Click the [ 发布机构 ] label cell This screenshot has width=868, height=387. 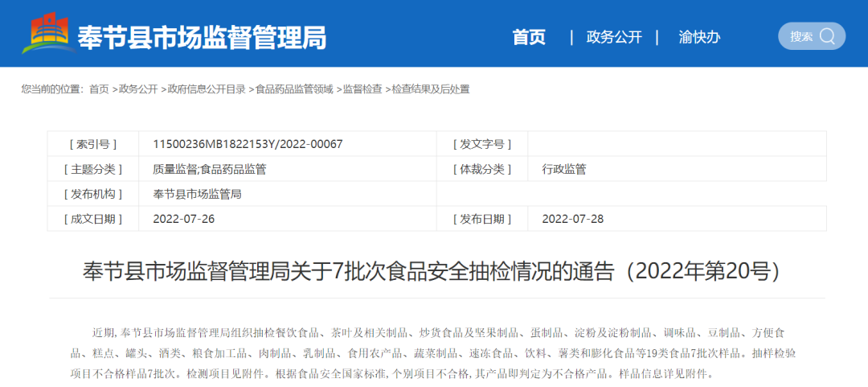pos(93,194)
